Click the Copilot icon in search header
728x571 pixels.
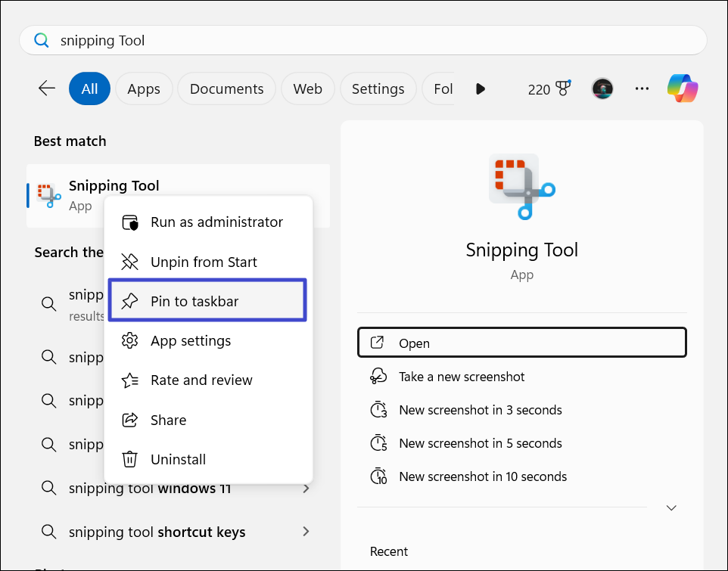[x=683, y=88]
